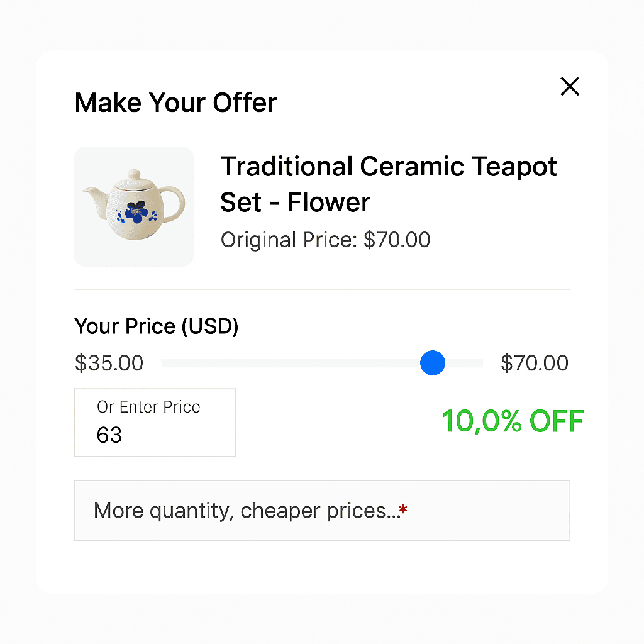Click the Original Price text
644x644 pixels.
click(325, 240)
